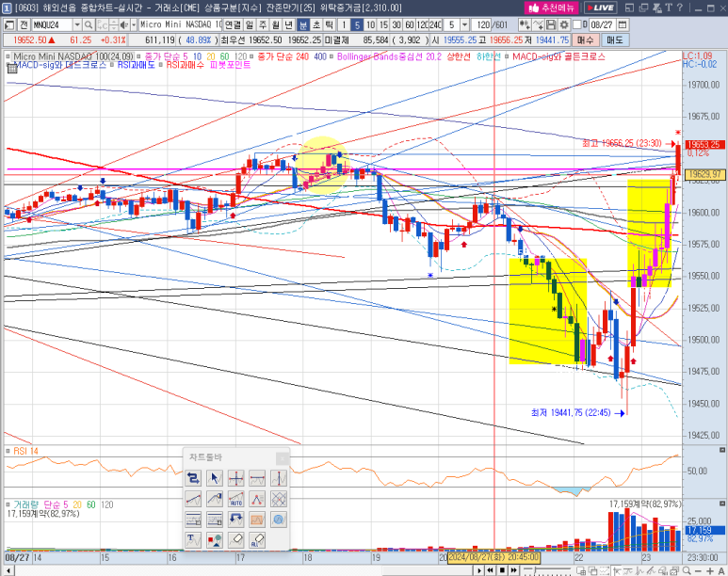Open the calendar date picker icon
The image size is (728, 576).
click(623, 25)
